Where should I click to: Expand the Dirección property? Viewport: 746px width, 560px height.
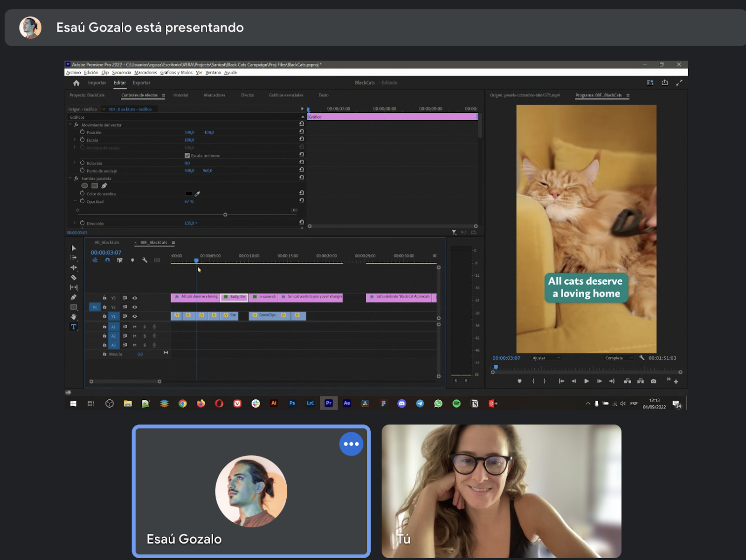tap(75, 223)
